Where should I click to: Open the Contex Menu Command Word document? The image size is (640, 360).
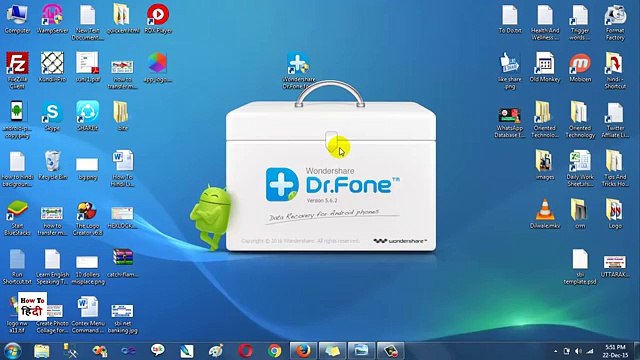tap(87, 314)
